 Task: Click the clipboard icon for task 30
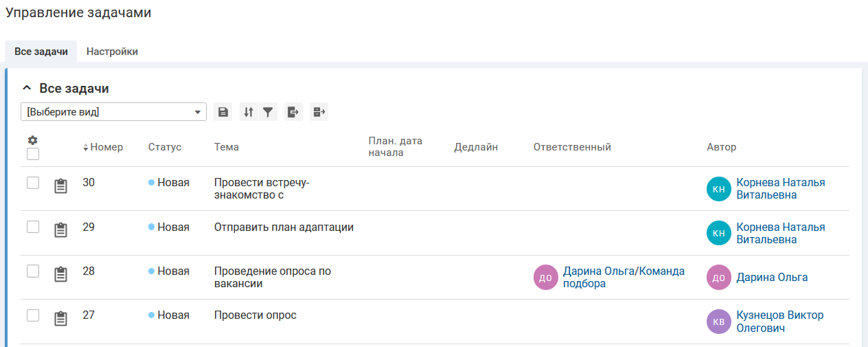(x=61, y=186)
